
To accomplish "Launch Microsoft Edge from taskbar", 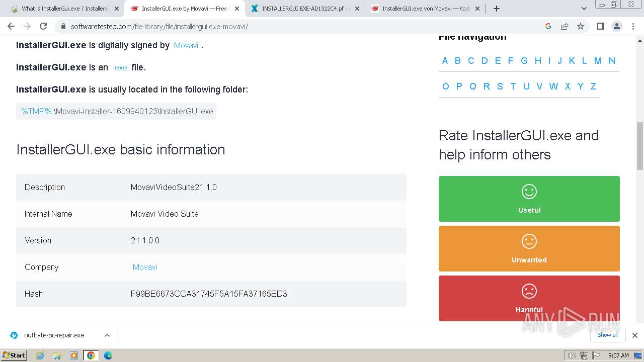I will point(108,355).
